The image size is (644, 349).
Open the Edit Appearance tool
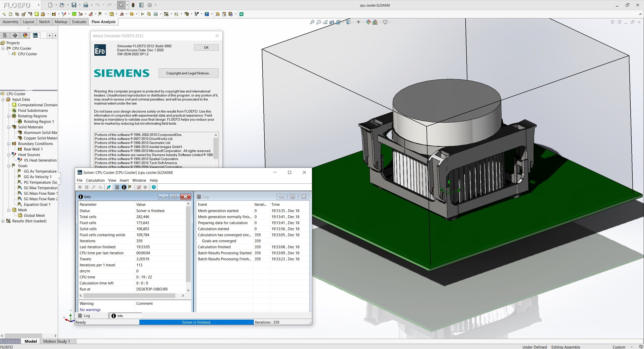368,22
